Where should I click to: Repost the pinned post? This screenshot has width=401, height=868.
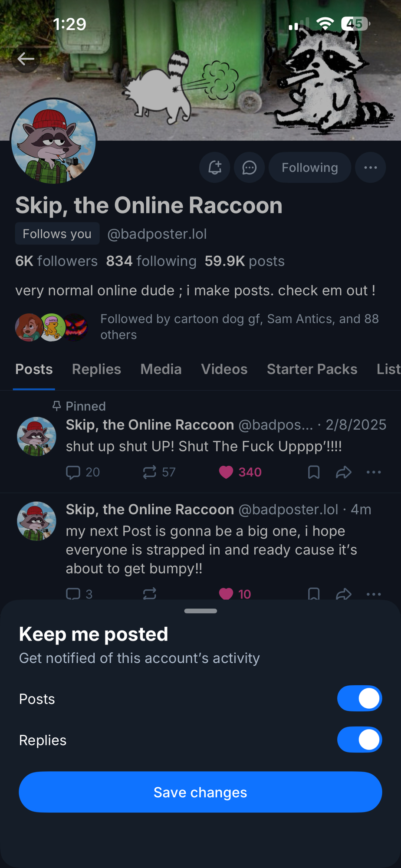click(x=150, y=472)
